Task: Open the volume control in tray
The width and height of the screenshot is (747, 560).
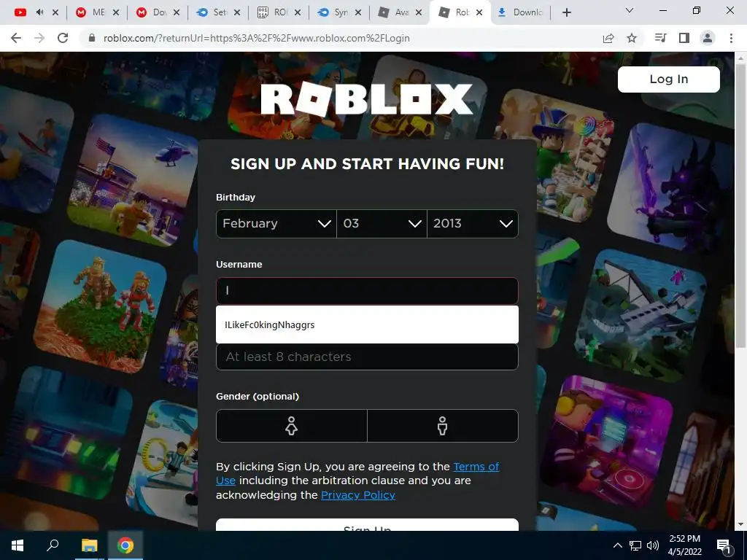Action: pyautogui.click(x=653, y=545)
